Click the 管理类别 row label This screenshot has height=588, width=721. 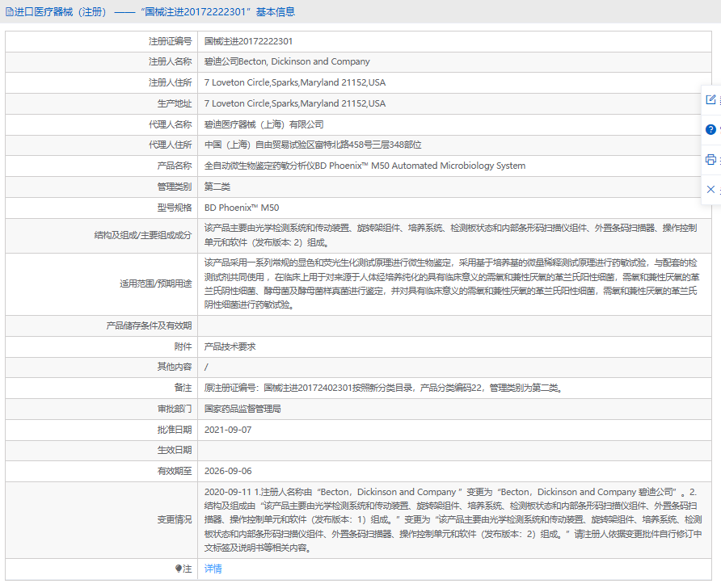click(175, 187)
